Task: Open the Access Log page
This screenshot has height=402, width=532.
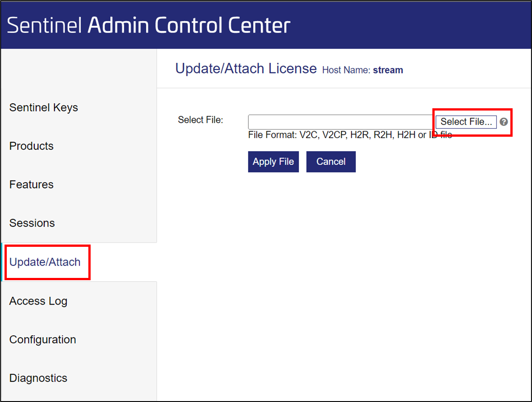Action: (x=38, y=300)
